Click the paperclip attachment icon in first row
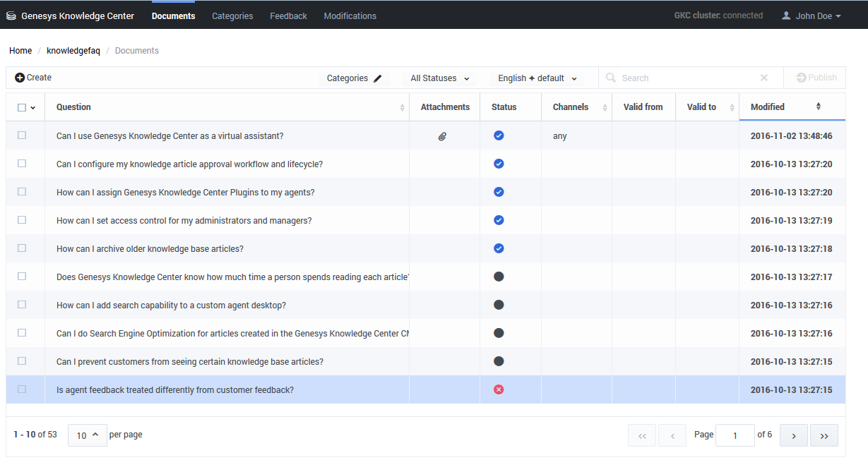This screenshot has height=460, width=868. (x=442, y=136)
